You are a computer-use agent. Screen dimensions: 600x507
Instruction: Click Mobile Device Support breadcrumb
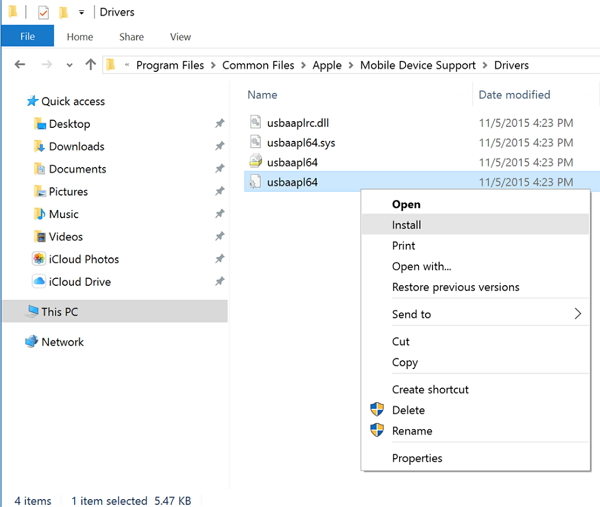(418, 65)
